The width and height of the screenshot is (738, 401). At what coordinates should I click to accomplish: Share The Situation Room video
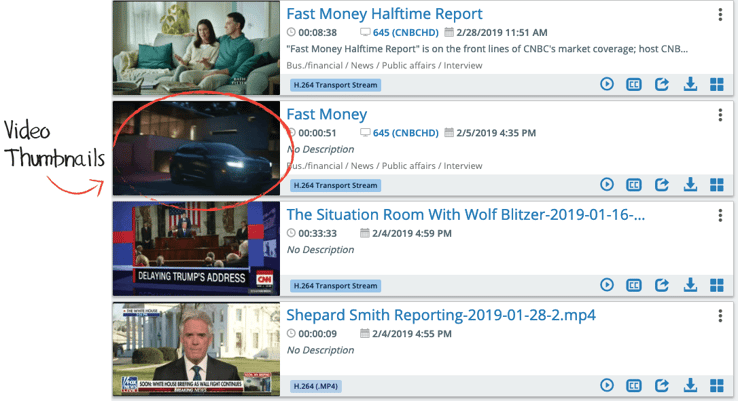point(662,285)
